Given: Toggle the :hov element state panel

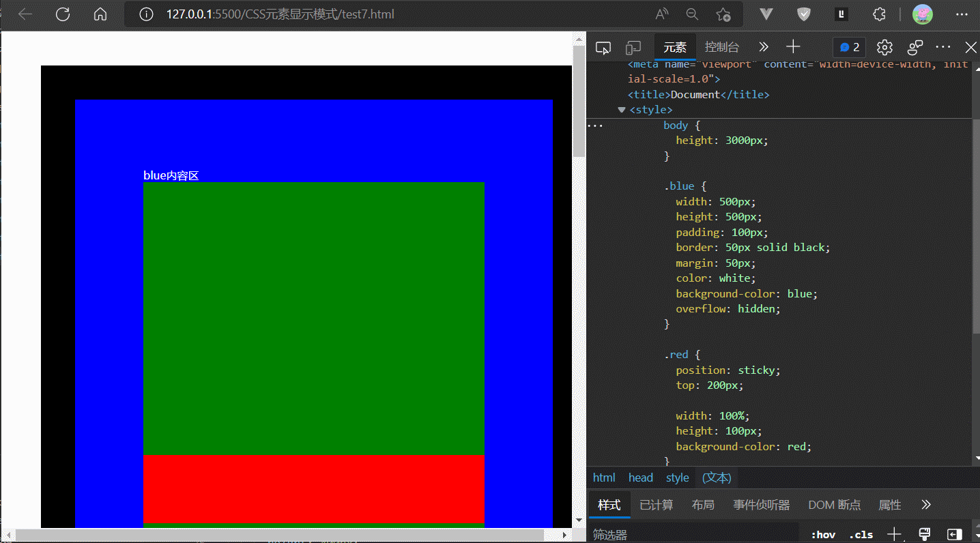Looking at the screenshot, I should pos(823,535).
